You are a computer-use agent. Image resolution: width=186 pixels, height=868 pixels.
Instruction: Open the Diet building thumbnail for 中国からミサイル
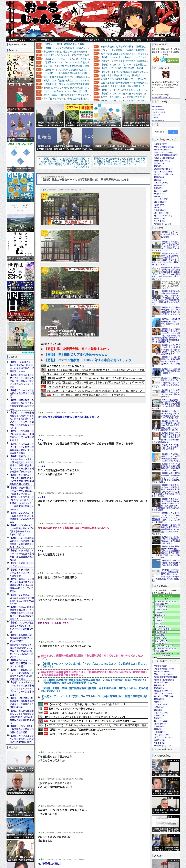[x=50, y=116]
